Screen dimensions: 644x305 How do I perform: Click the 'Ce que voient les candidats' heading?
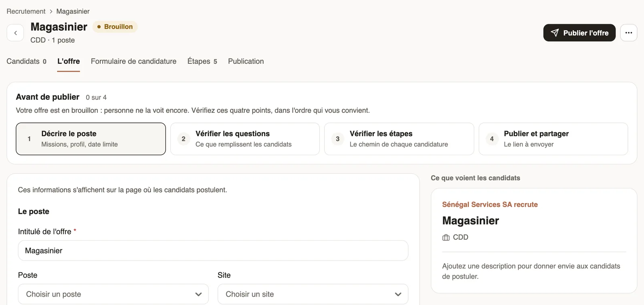point(475,178)
